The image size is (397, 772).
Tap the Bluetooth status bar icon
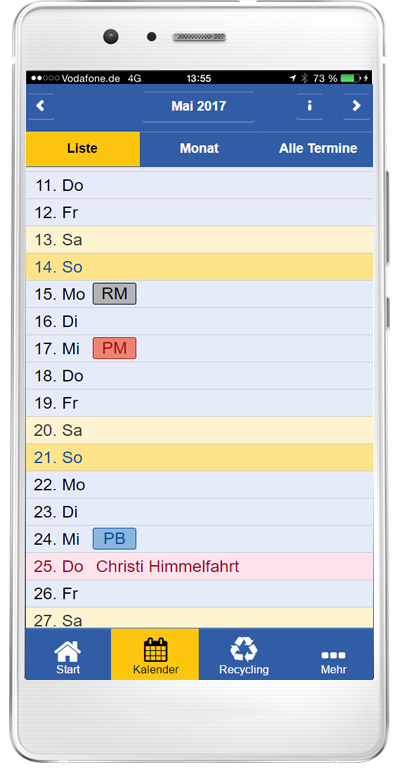coord(304,78)
